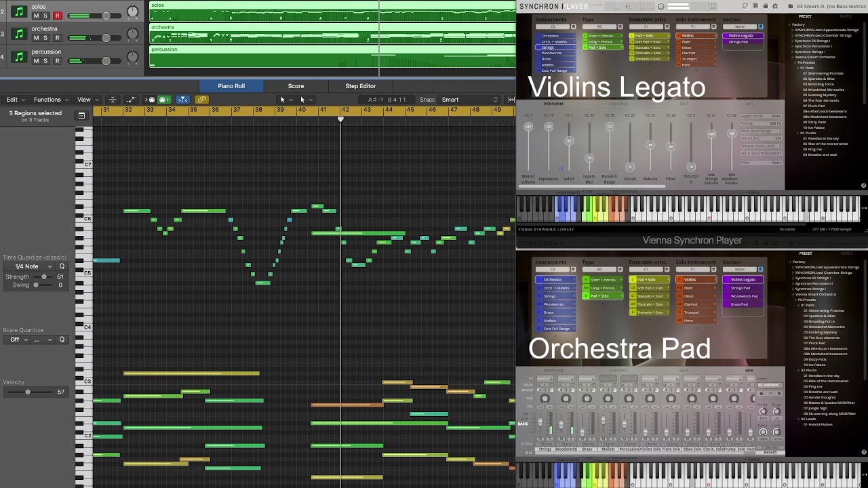The image size is (868, 488).
Task: Click the Q button next to 1/4 Note
Action: click(62, 266)
